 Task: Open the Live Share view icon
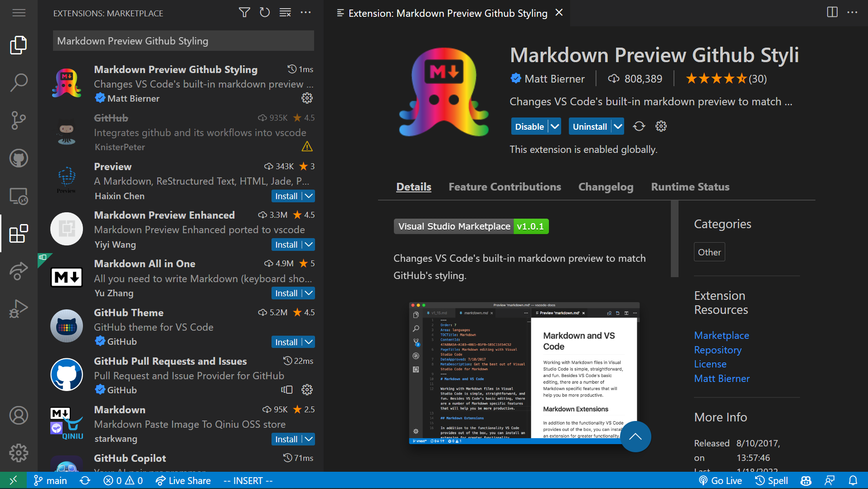coord(19,271)
